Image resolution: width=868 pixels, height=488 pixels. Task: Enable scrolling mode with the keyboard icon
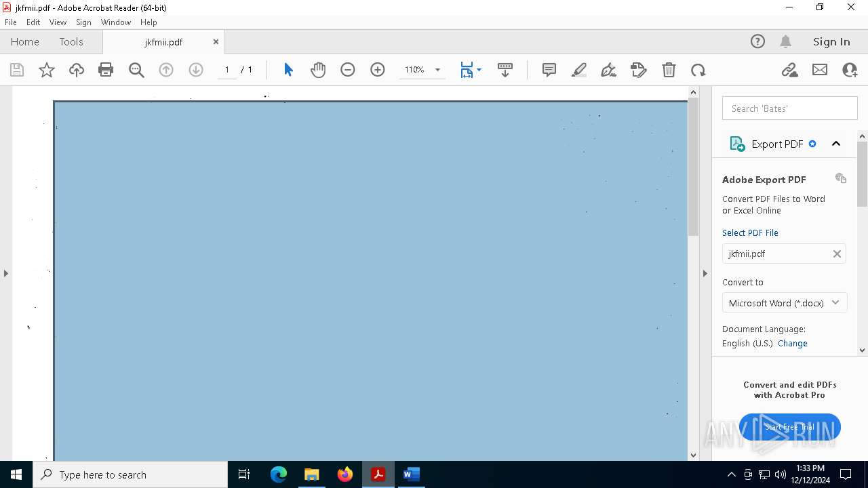[505, 70]
